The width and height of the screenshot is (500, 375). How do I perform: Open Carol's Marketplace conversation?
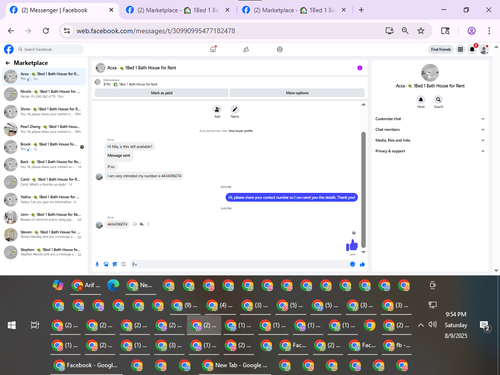tap(44, 182)
